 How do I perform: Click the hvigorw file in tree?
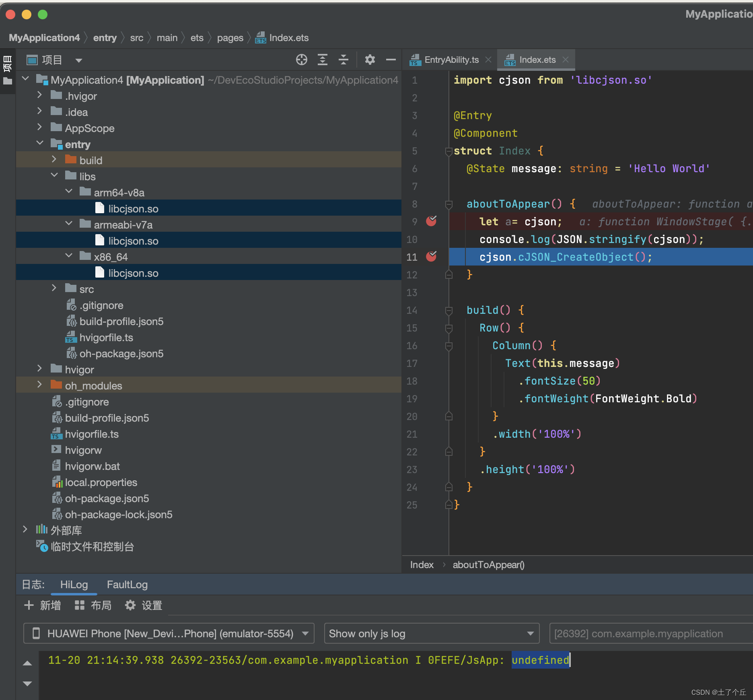[x=76, y=450]
